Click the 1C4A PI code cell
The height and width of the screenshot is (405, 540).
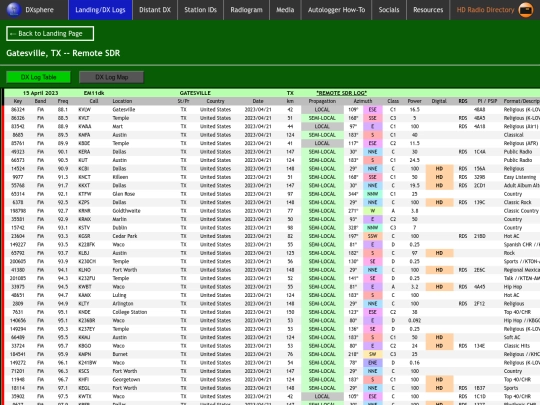[x=479, y=152]
